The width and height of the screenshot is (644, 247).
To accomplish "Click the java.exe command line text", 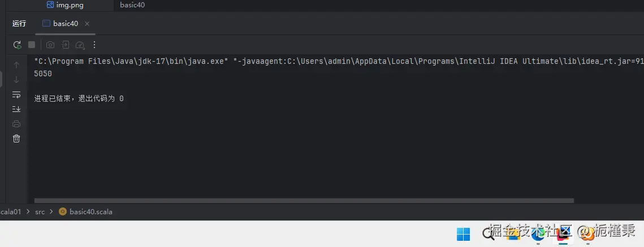I will (x=339, y=62).
